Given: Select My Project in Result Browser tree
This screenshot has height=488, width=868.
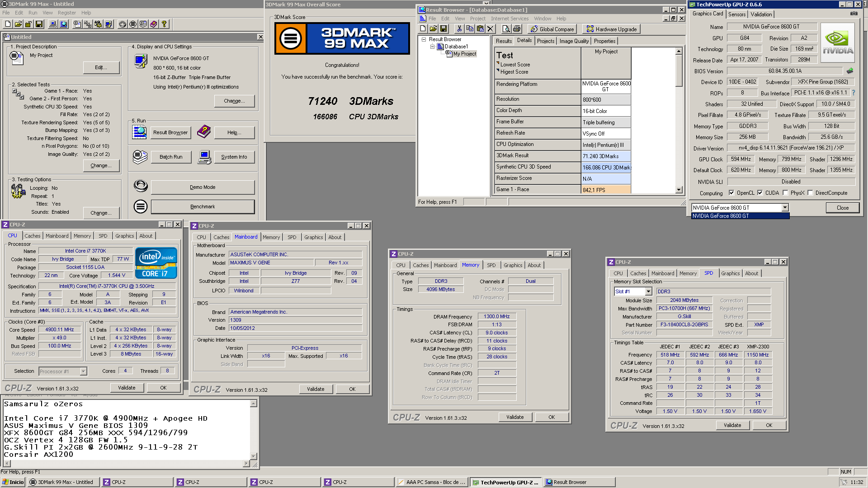Looking at the screenshot, I should coord(465,54).
